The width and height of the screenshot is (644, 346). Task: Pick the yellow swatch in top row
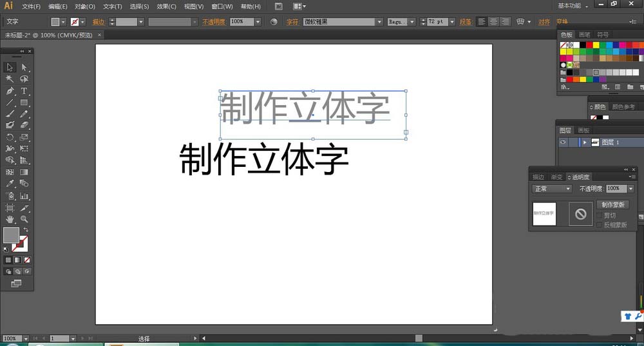point(596,45)
